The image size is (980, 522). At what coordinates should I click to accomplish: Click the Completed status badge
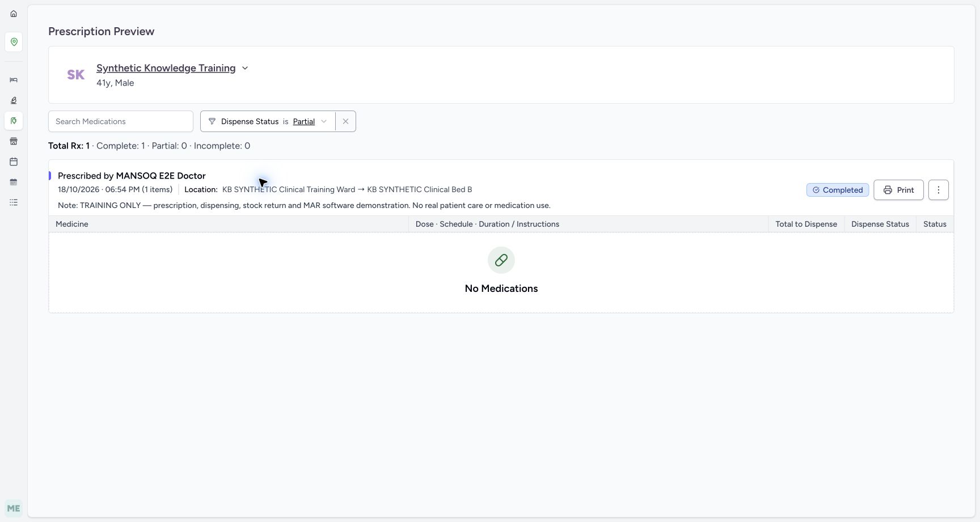tap(838, 190)
